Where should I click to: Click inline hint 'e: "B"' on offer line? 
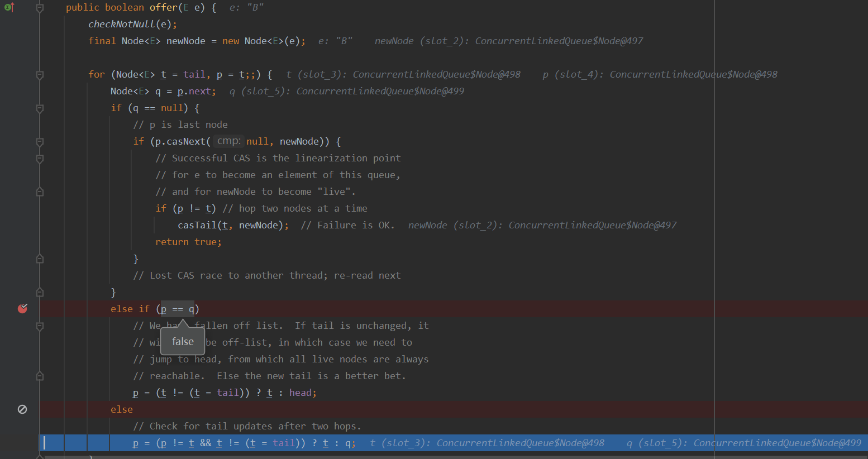pyautogui.click(x=246, y=7)
